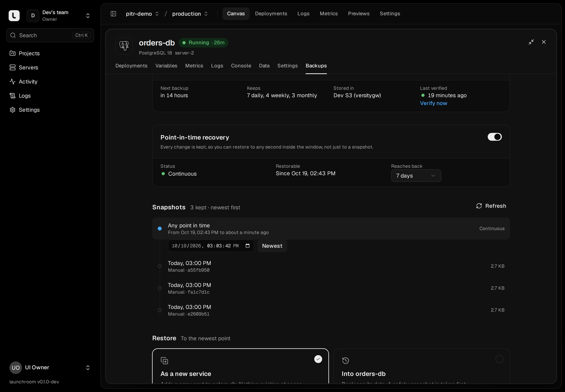Collapse the sidebar panel icon

point(113,14)
